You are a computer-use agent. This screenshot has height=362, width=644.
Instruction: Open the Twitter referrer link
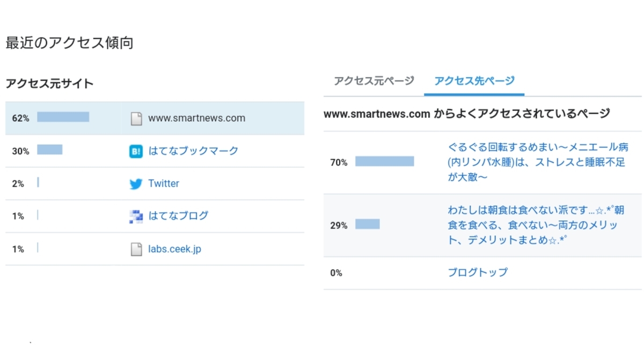164,183
